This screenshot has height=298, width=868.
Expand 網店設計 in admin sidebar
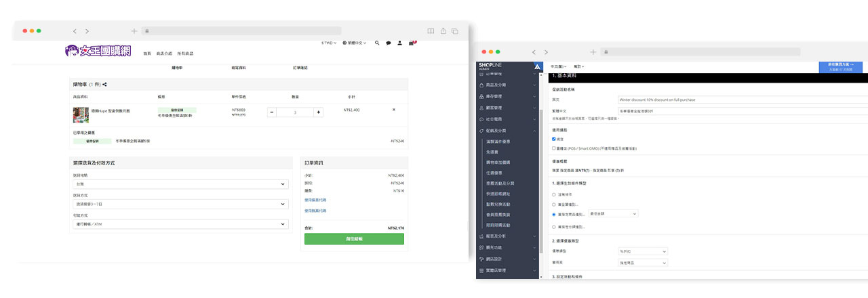coord(508,259)
